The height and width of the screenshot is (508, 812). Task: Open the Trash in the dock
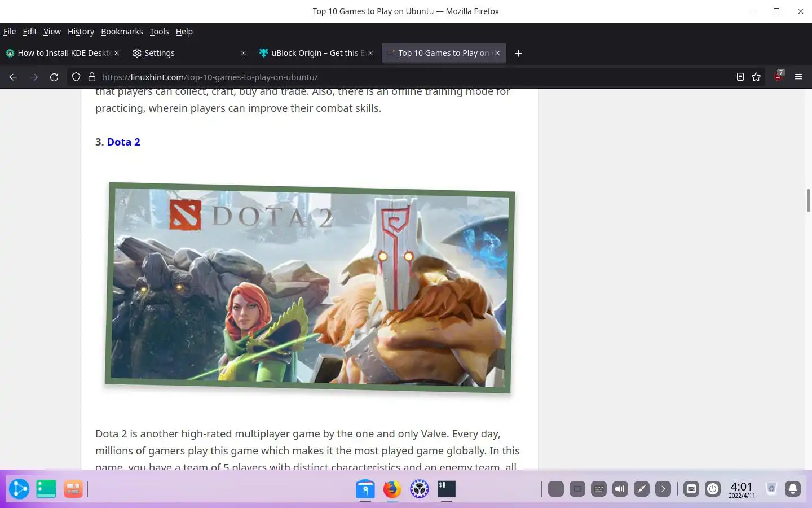[x=771, y=489]
